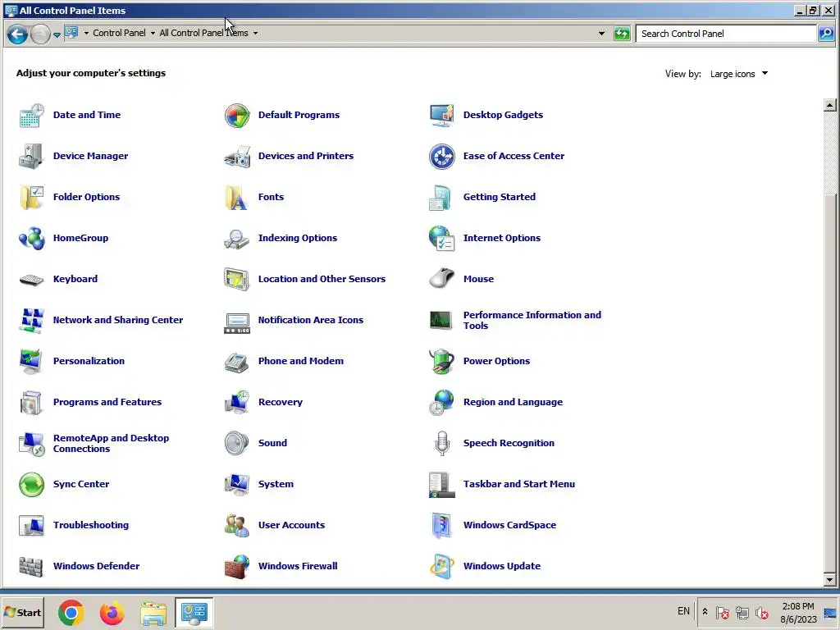Click the taskbar clock showing 2:08 PM
Image resolution: width=840 pixels, height=630 pixels.
point(797,612)
